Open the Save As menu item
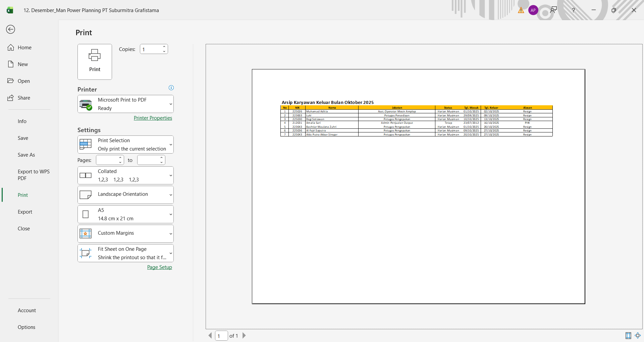 26,155
